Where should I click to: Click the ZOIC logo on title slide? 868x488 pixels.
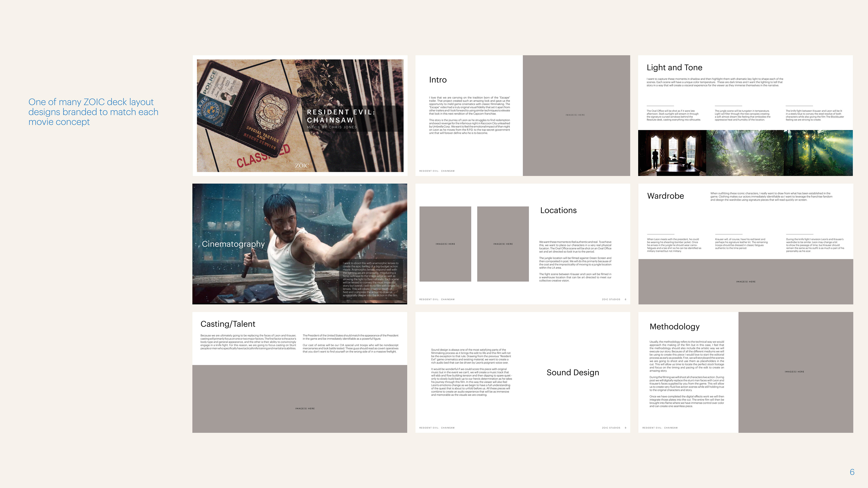(x=302, y=166)
